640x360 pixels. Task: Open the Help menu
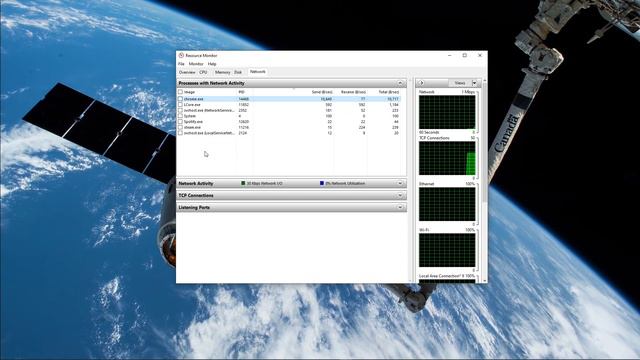click(212, 64)
